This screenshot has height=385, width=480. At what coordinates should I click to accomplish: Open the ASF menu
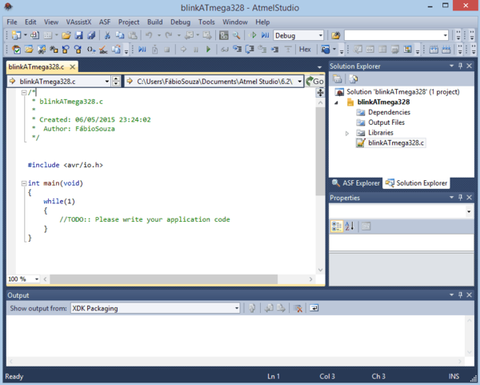click(x=105, y=22)
